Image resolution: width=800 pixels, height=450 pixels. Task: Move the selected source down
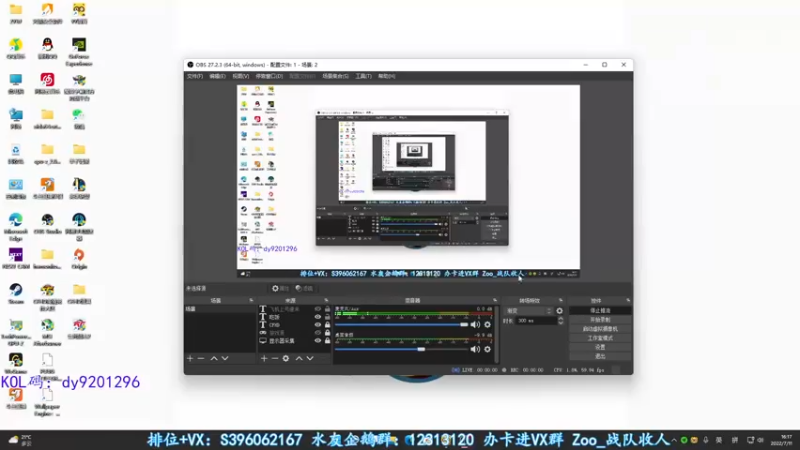pos(310,359)
